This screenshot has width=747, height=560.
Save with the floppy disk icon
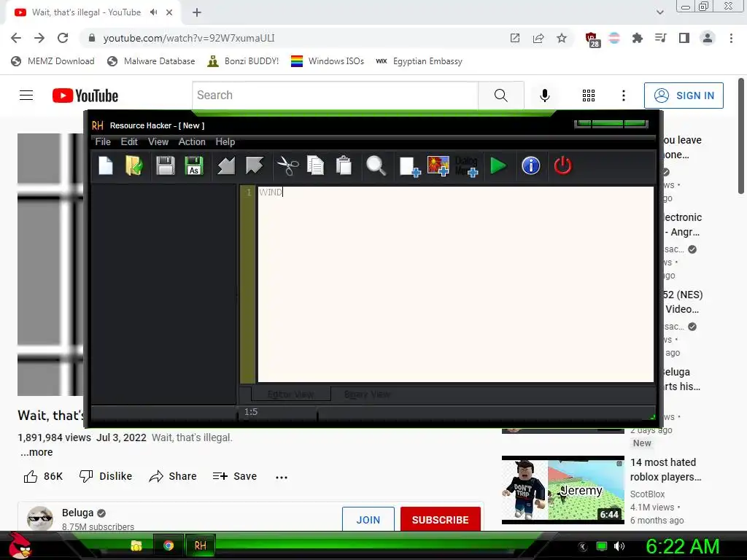point(166,166)
